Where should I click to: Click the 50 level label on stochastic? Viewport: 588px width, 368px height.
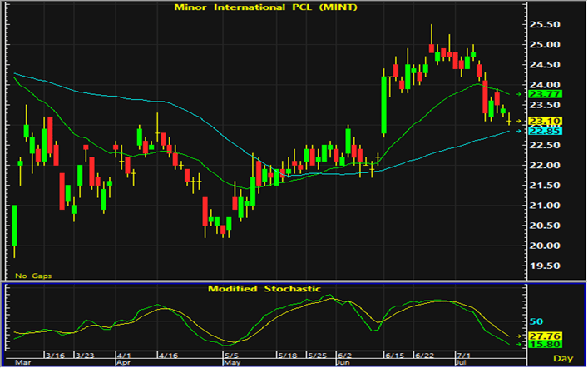pyautogui.click(x=536, y=321)
